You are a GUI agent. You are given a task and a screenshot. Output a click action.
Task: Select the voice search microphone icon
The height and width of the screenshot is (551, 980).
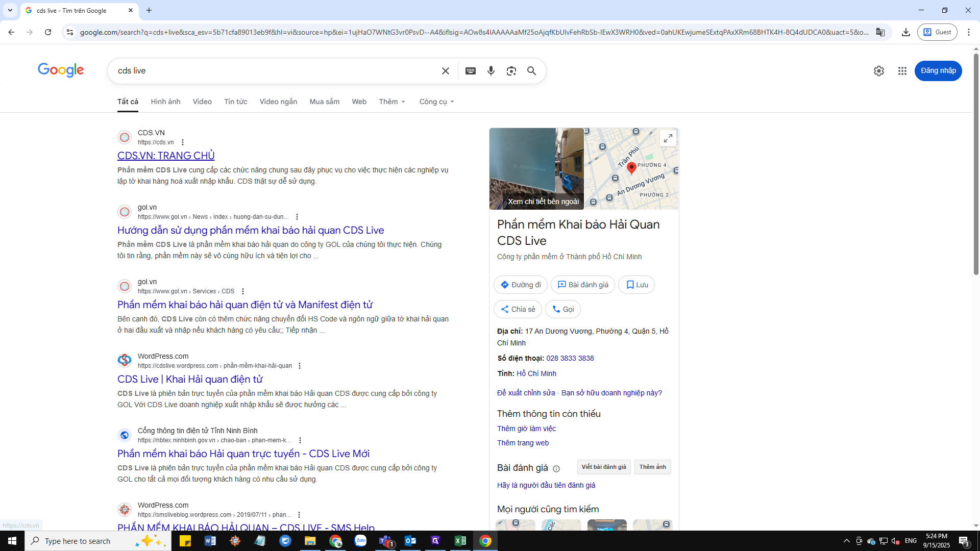pos(491,70)
